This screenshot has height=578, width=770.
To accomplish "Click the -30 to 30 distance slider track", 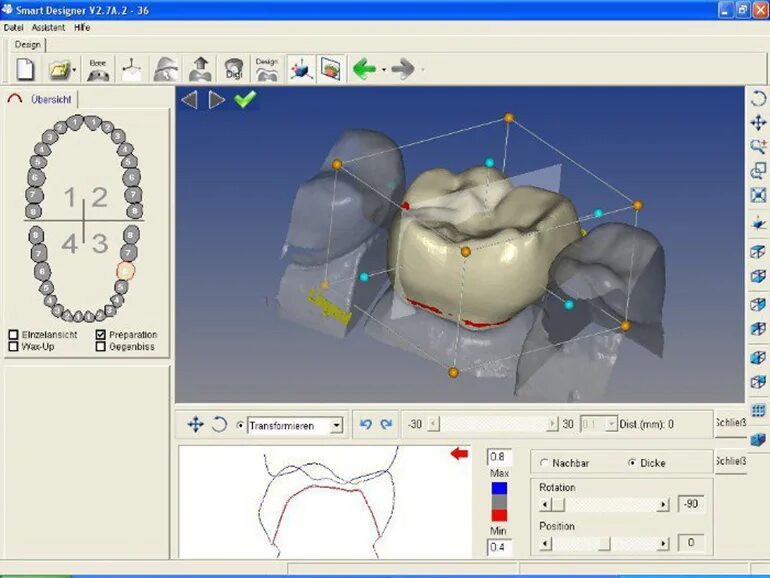I will (x=493, y=424).
